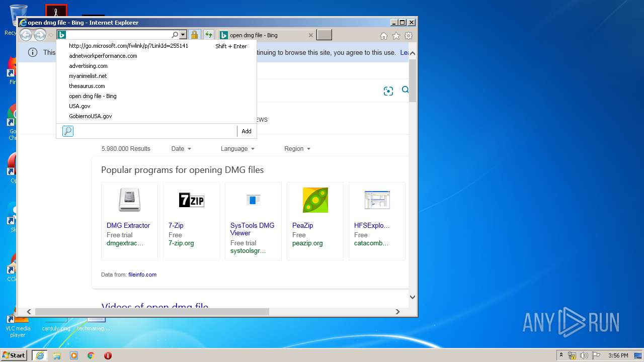The image size is (644, 362).
Task: Open the Tools gear icon
Action: click(409, 36)
